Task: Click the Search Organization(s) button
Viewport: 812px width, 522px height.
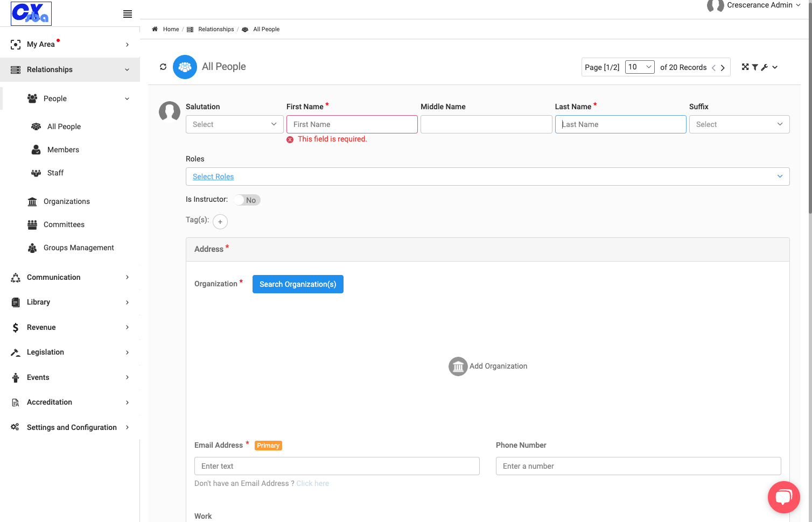Action: 298,284
